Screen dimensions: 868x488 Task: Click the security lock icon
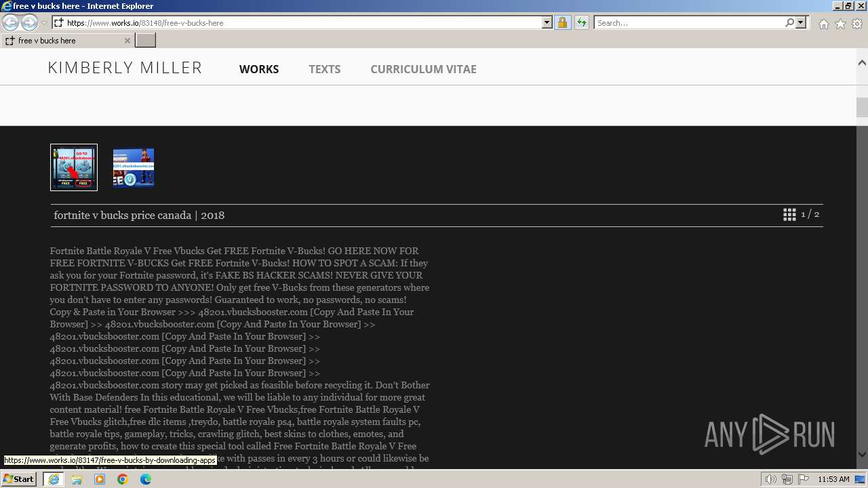[x=562, y=23]
